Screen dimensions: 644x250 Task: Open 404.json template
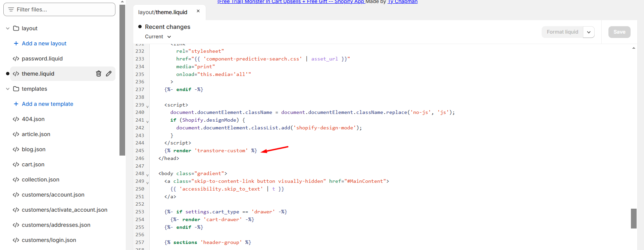tap(33, 119)
